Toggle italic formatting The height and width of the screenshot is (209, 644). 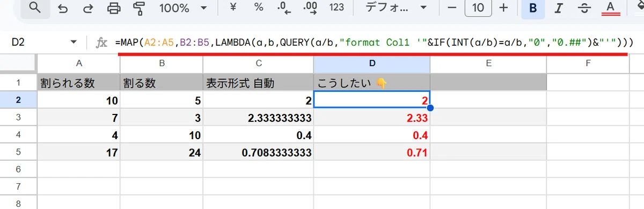[559, 8]
